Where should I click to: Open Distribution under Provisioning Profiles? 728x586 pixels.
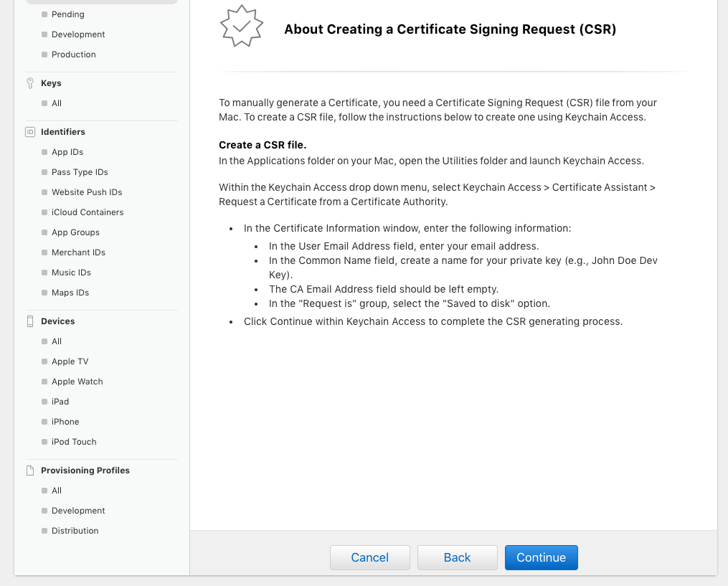[75, 531]
